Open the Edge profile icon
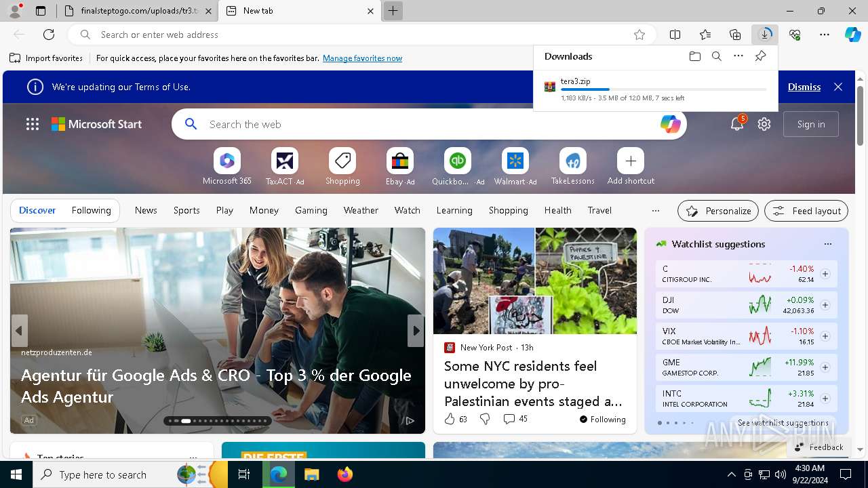Viewport: 868px width, 488px height. 15,11
